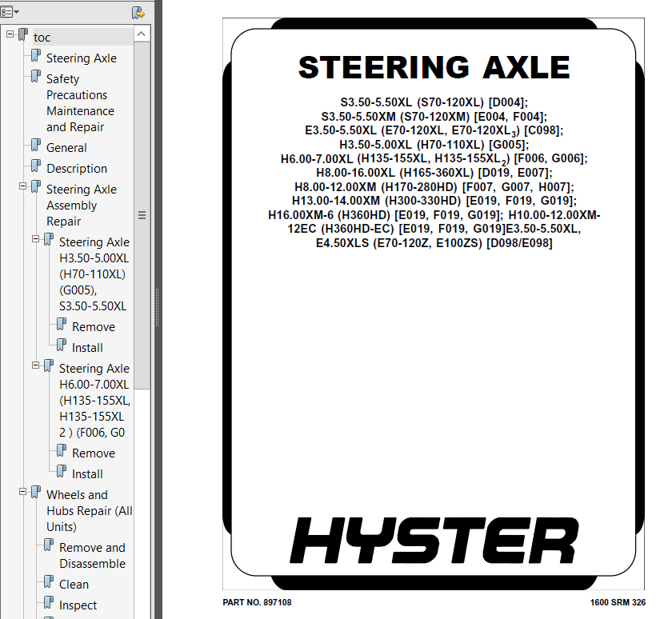Click the Steering Axle bookmark icon below toc
The width and height of the screenshot is (672, 619).
point(36,55)
